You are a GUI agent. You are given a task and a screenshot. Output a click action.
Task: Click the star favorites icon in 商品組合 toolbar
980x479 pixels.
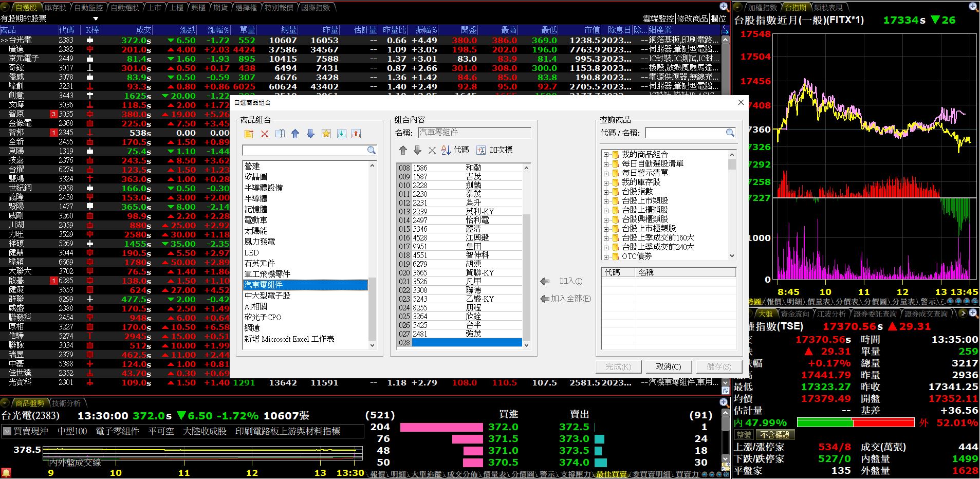[x=326, y=134]
